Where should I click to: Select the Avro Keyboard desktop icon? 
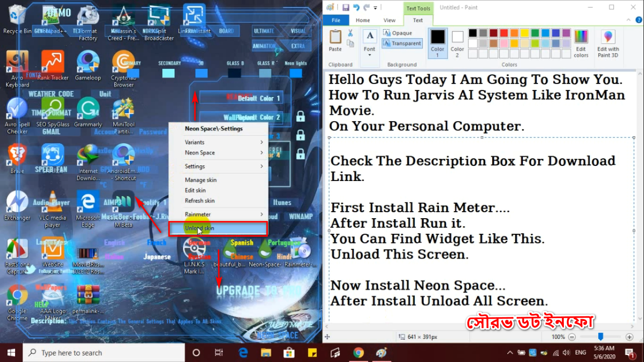[x=17, y=69]
